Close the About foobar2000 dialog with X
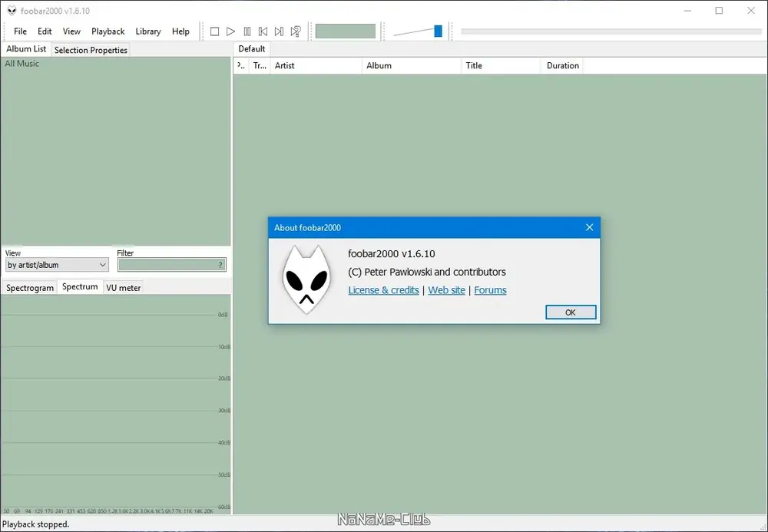This screenshot has height=532, width=768. [589, 227]
